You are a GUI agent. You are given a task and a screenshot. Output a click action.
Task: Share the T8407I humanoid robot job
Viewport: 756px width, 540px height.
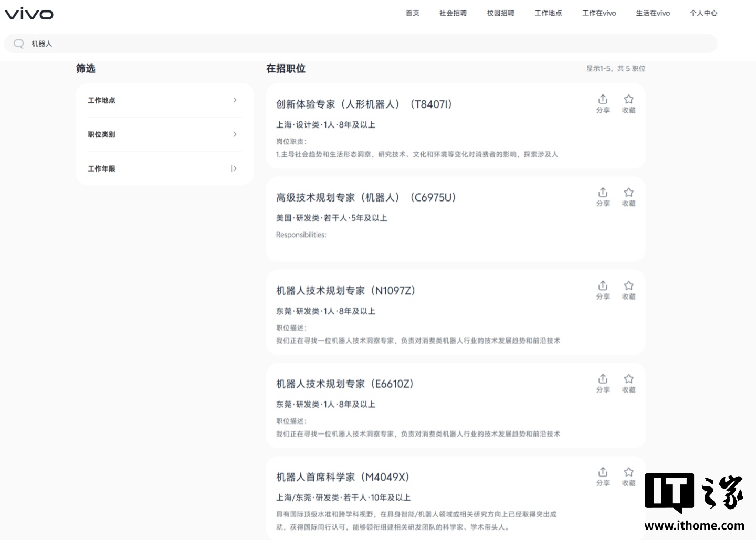603,103
